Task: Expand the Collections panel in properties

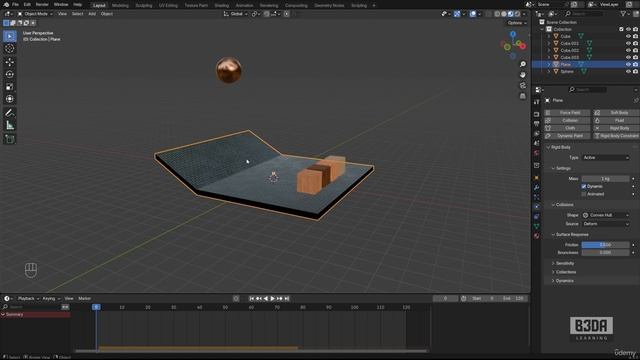Action: click(566, 272)
